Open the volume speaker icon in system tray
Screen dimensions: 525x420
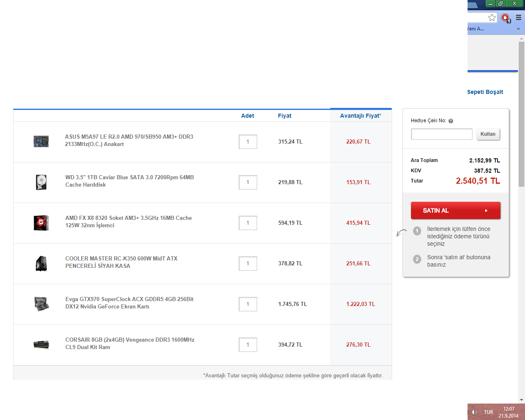[x=475, y=412]
